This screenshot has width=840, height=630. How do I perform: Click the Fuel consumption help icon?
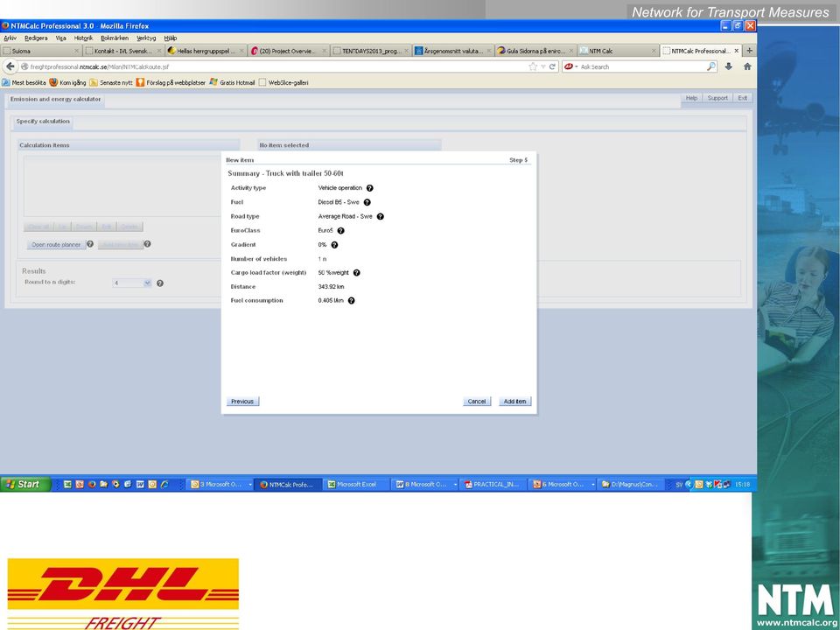coord(352,301)
